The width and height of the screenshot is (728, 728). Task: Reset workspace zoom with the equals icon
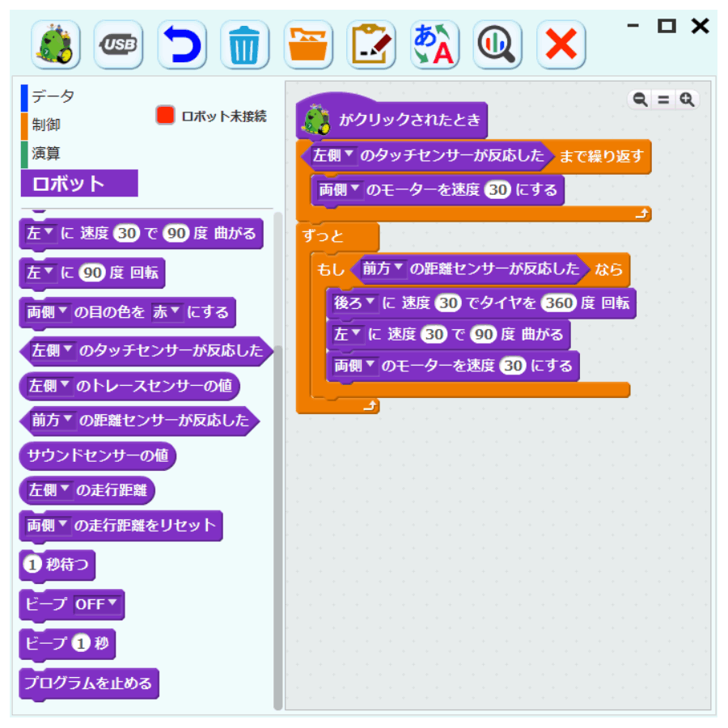pos(663,99)
